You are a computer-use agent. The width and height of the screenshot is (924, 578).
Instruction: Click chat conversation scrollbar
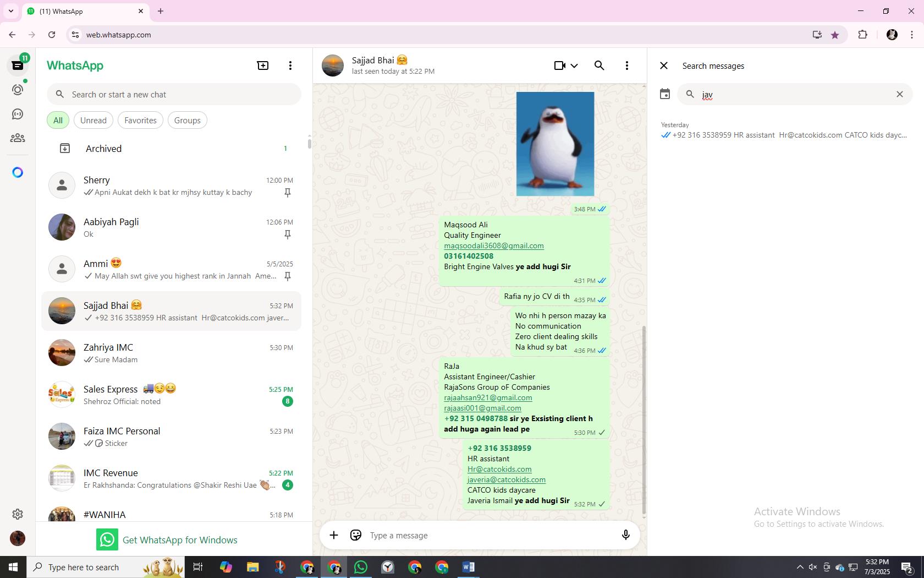(x=644, y=419)
